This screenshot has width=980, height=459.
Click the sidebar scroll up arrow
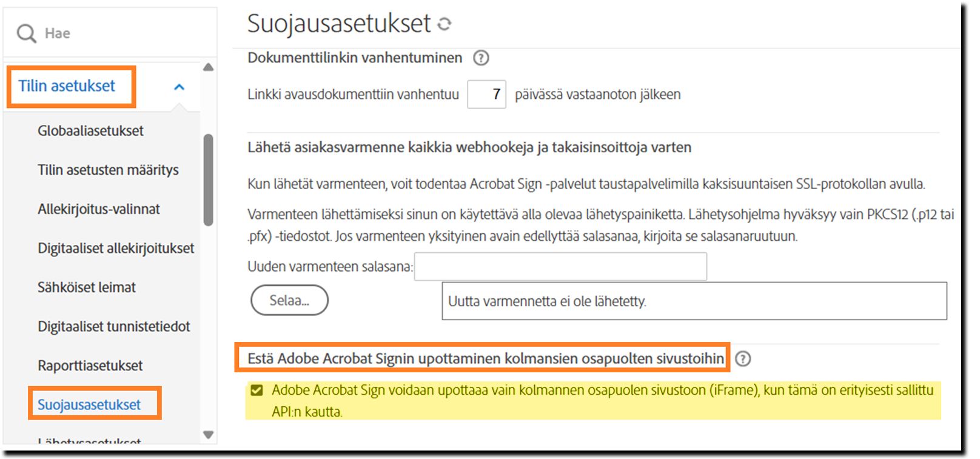pyautogui.click(x=209, y=67)
